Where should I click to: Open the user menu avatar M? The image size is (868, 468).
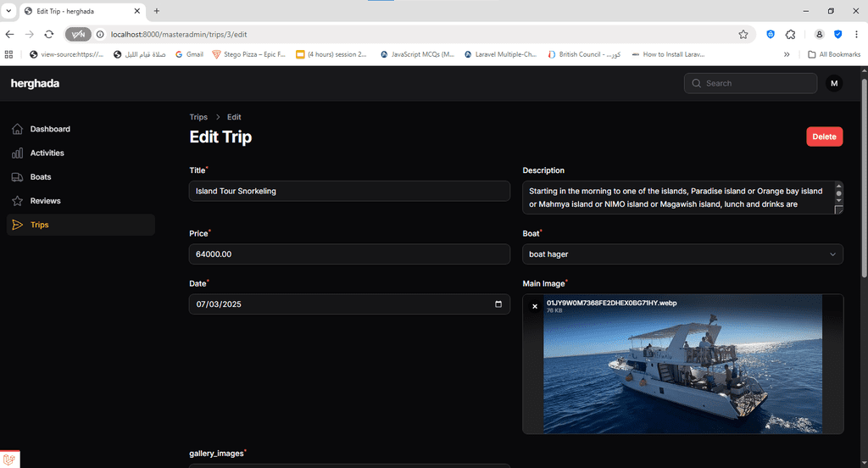[x=834, y=83]
